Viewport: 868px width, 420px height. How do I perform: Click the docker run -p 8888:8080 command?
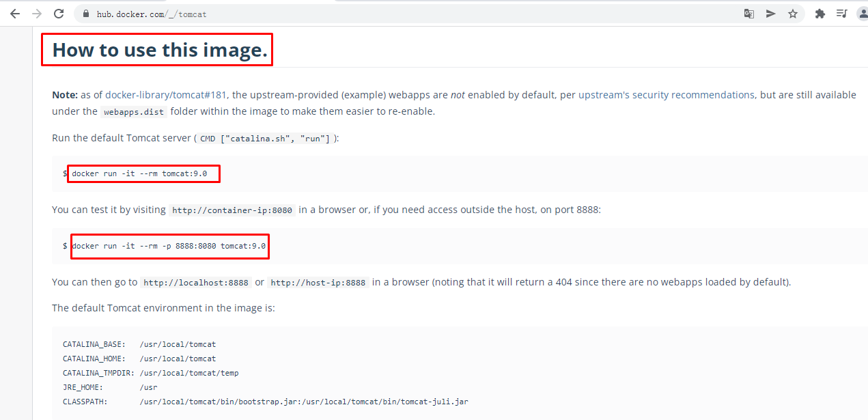[x=169, y=245]
